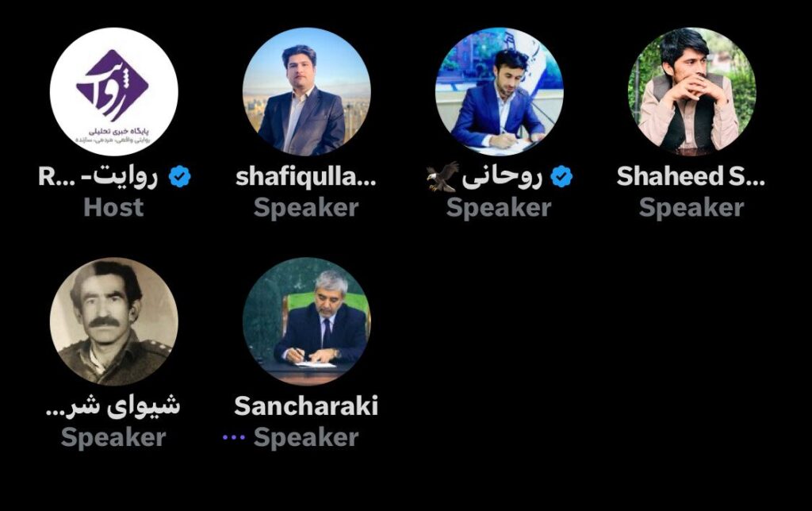Viewport: 812px width, 511px height.
Task: Select Sancharaki's profile photo at the desk
Action: (307, 321)
